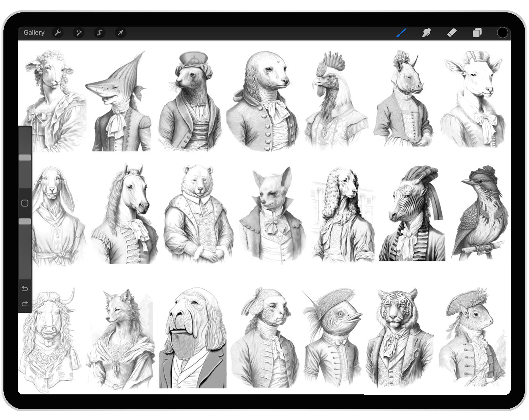529x420 pixels.
Task: Select the Transform arrow tool
Action: [x=121, y=33]
